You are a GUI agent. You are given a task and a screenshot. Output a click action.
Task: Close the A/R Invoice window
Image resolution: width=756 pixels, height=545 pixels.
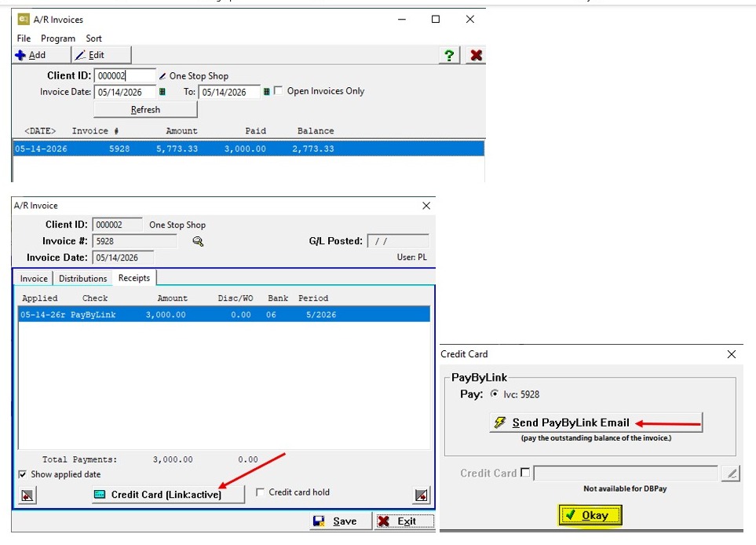tap(426, 206)
